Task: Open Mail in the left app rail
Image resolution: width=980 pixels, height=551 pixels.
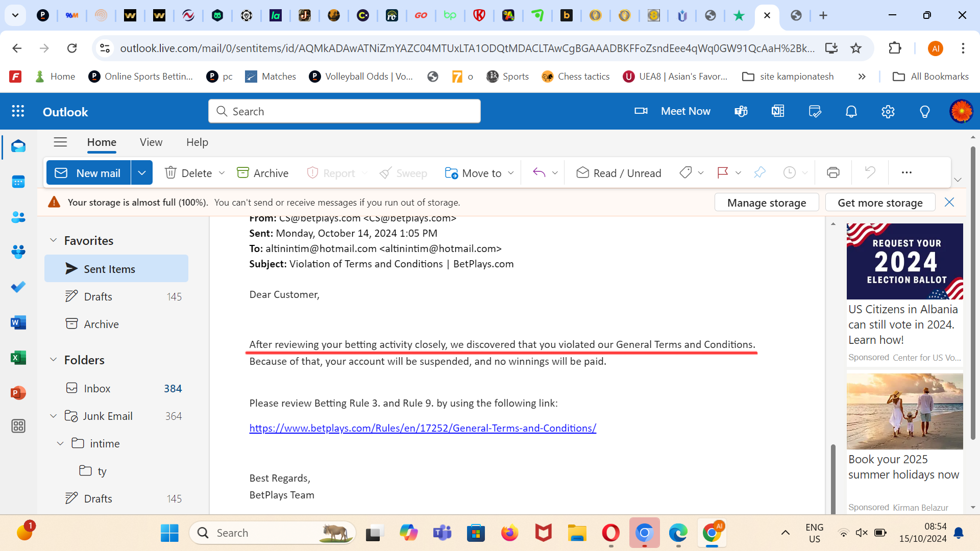Action: click(x=18, y=147)
